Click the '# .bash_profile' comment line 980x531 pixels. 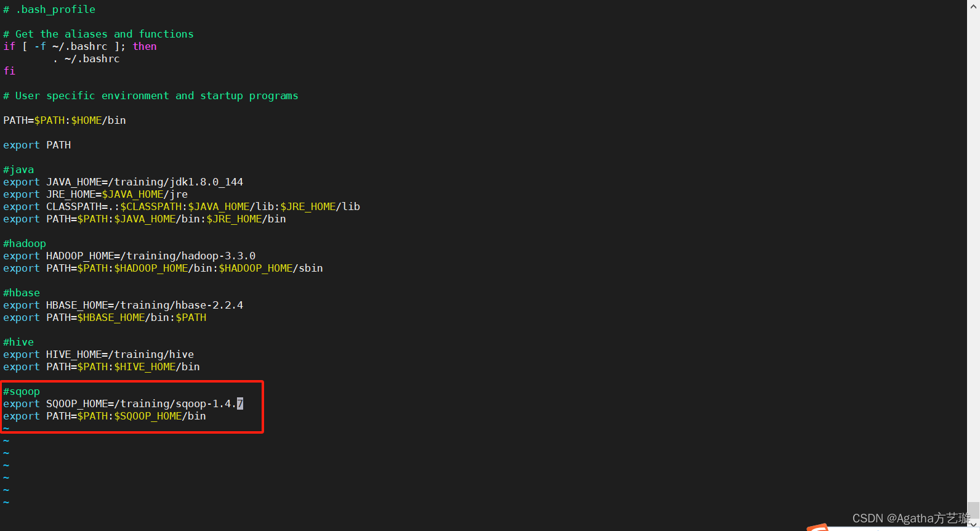(x=49, y=9)
